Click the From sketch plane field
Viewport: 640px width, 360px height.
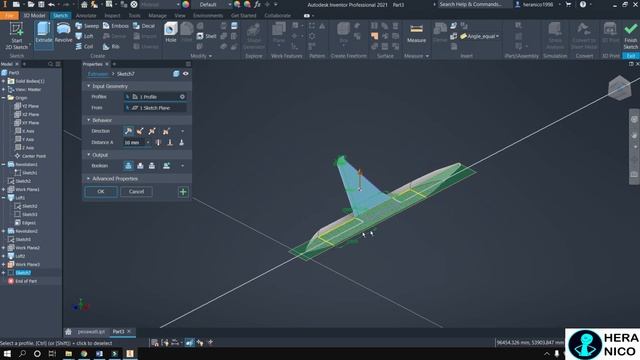155,108
